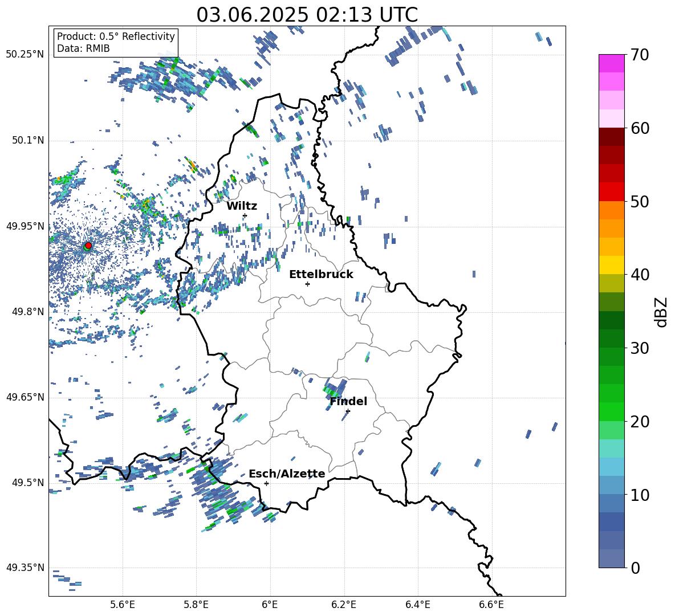Click the colorbar tick value 60
This screenshot has width=675, height=616.
pos(640,128)
